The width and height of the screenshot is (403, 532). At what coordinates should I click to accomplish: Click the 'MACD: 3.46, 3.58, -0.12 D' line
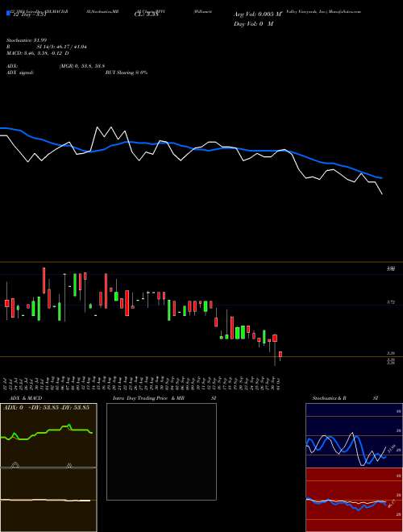(x=38, y=53)
